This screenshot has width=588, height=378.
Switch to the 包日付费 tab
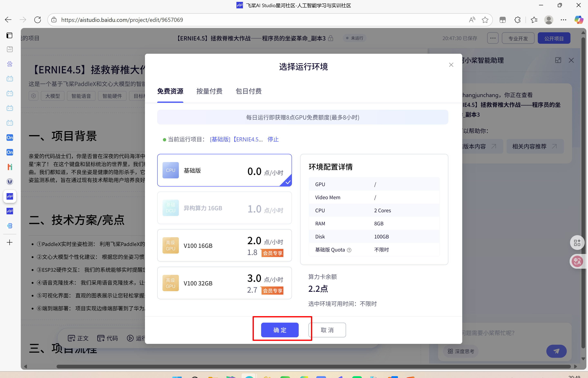pos(248,91)
